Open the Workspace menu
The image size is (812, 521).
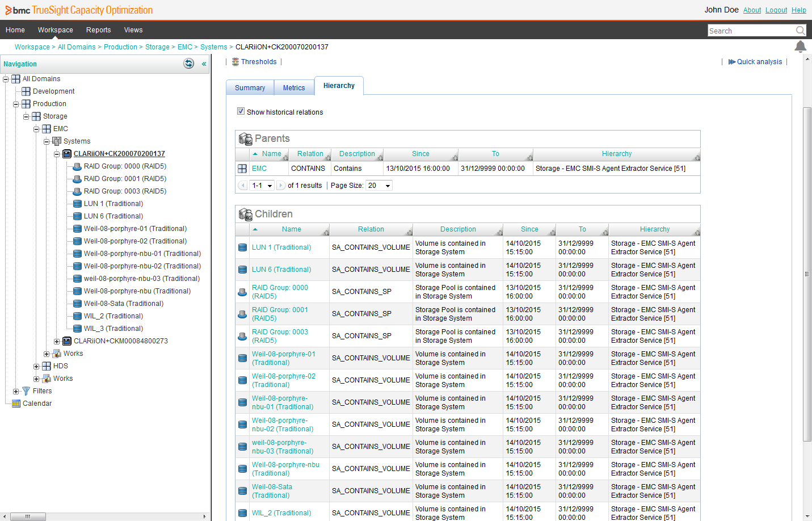coord(56,30)
